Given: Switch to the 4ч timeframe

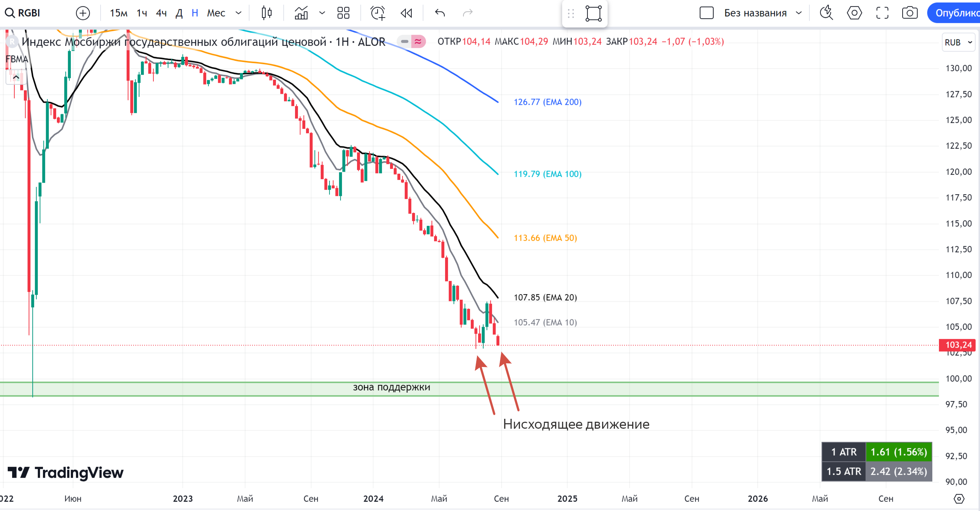Looking at the screenshot, I should pos(161,13).
